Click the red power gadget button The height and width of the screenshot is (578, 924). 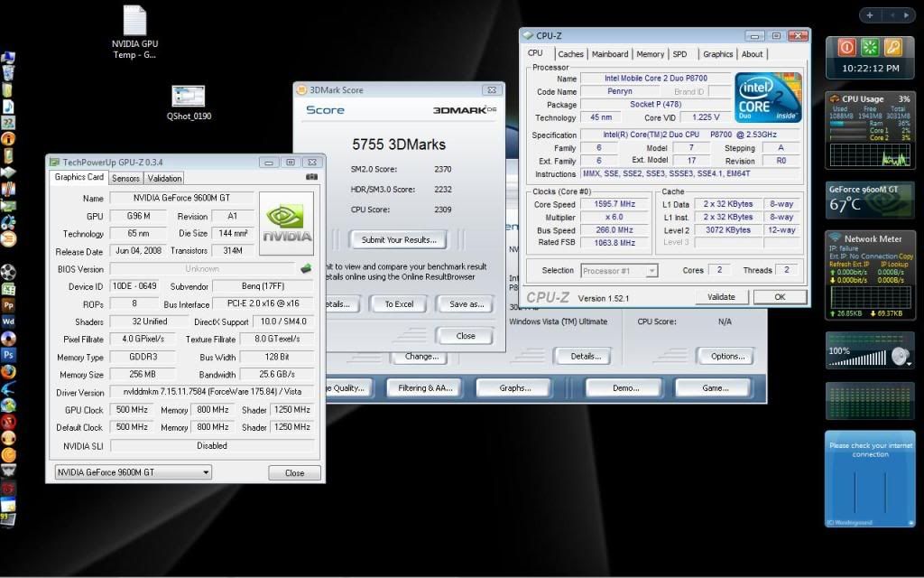[x=846, y=47]
